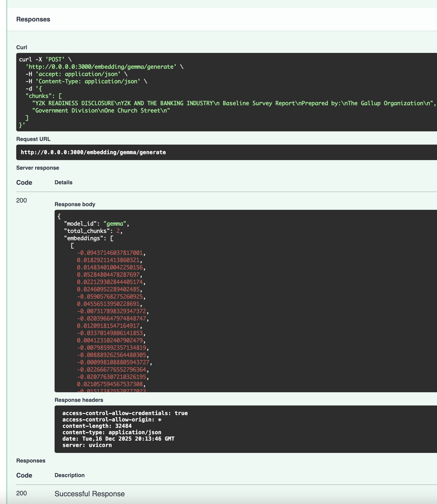Click the content-length: 32484 header line
The image size is (437, 504).
97,426
